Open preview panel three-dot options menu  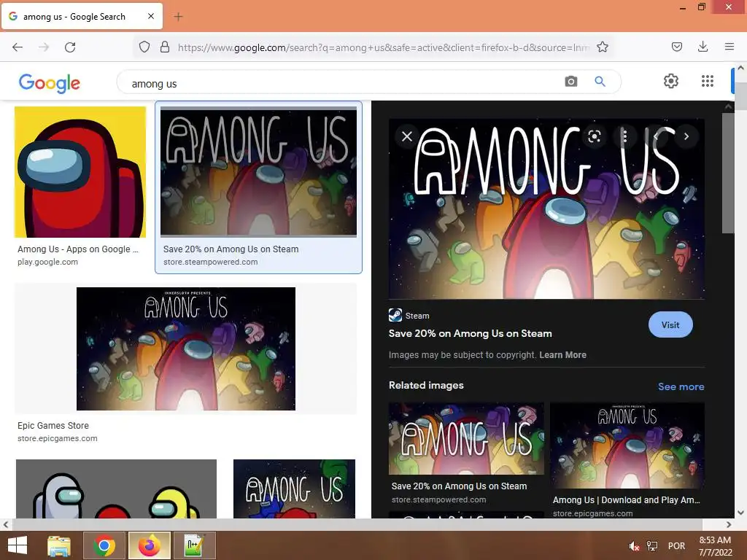pyautogui.click(x=624, y=136)
